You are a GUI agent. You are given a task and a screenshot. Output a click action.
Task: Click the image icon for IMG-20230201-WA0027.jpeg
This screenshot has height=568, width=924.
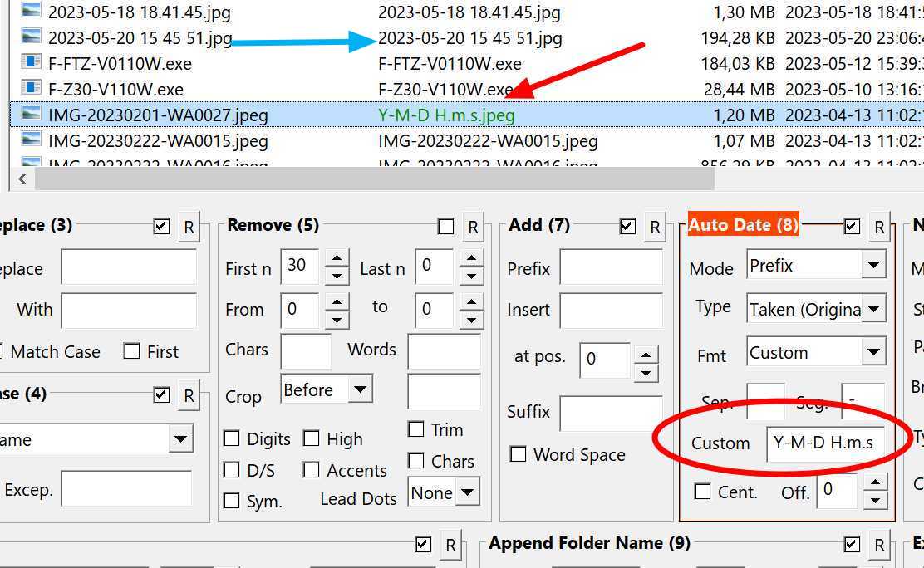[x=31, y=115]
